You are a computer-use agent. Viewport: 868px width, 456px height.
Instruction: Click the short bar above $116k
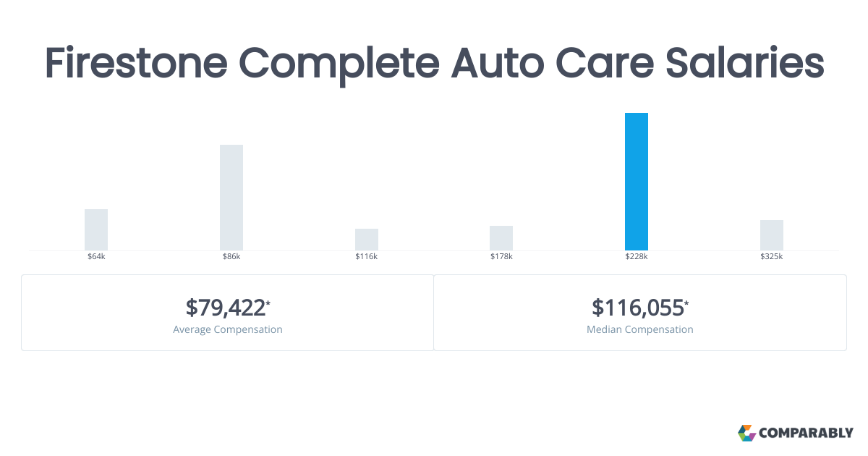coord(367,240)
